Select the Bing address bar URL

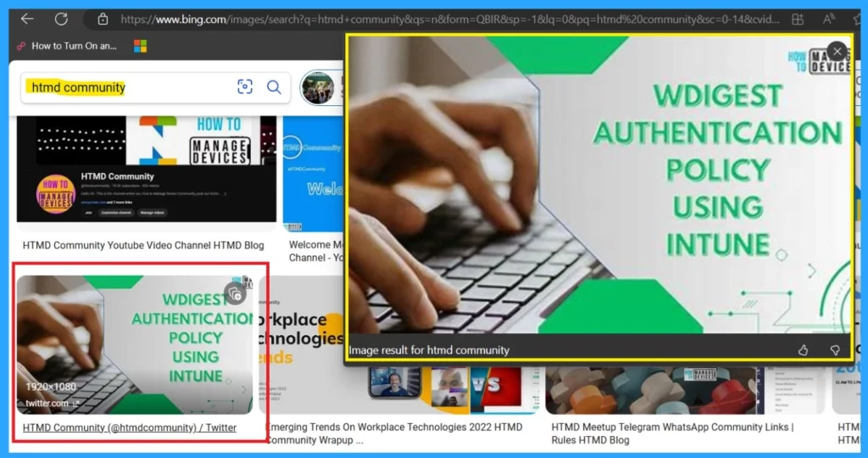pyautogui.click(x=449, y=20)
